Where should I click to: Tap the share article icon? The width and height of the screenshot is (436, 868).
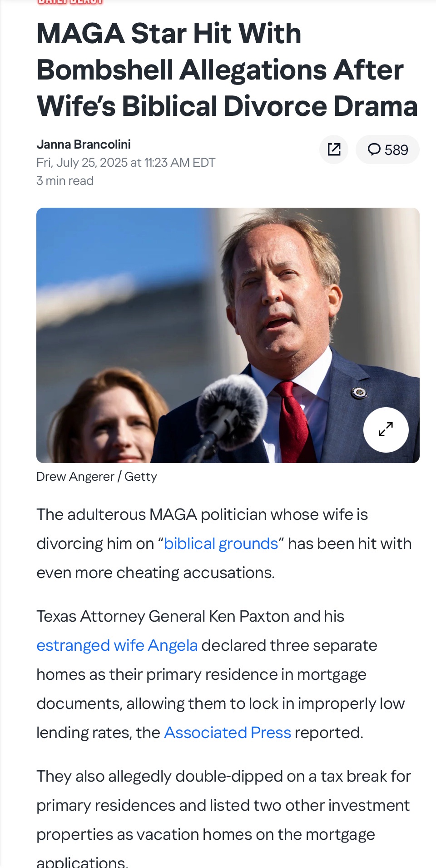(334, 150)
